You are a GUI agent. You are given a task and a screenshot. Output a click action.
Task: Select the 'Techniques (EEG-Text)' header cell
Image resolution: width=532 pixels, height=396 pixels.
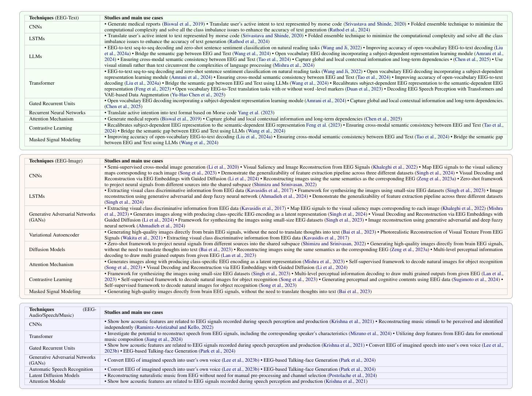tap(62, 18)
